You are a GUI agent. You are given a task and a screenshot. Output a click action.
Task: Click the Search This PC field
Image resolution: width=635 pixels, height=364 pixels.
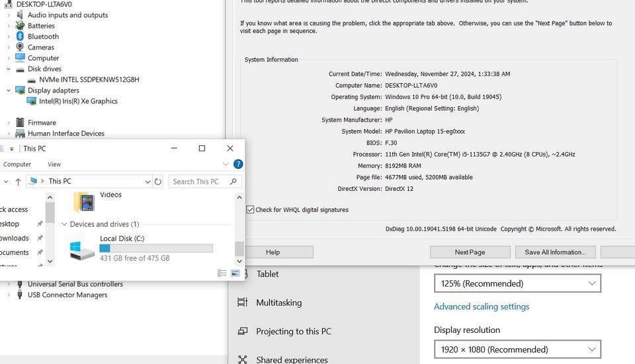(198, 182)
